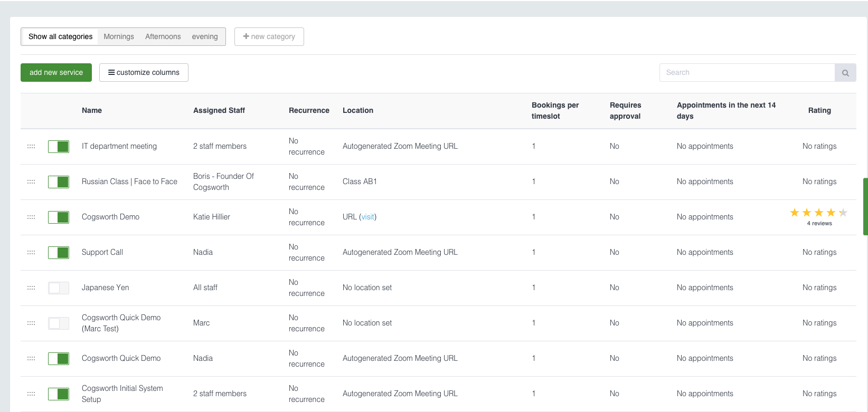Turn off the Support Call toggle
Viewport: 868px width, 412px height.
(x=59, y=252)
